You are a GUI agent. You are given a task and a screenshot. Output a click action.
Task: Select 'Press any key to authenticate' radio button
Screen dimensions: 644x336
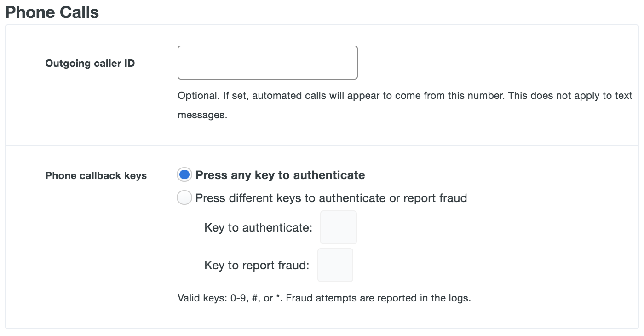184,175
